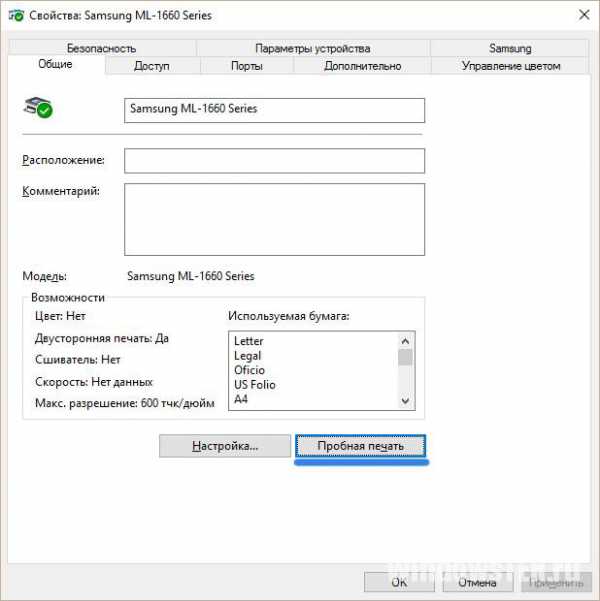The height and width of the screenshot is (601, 600).
Task: Click Макс. разрешение: 600 тчк/дюйм text
Action: 125,403
